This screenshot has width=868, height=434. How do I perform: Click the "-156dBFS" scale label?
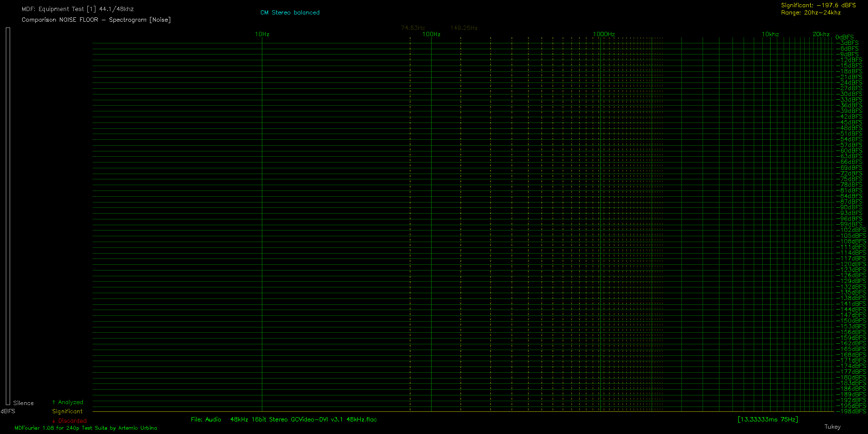pos(852,332)
